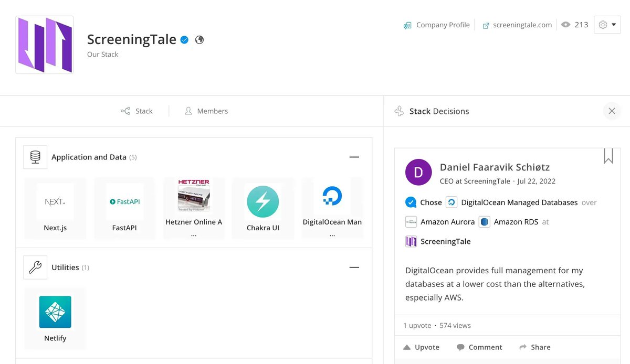Switch to the Stack tab

[x=136, y=111]
